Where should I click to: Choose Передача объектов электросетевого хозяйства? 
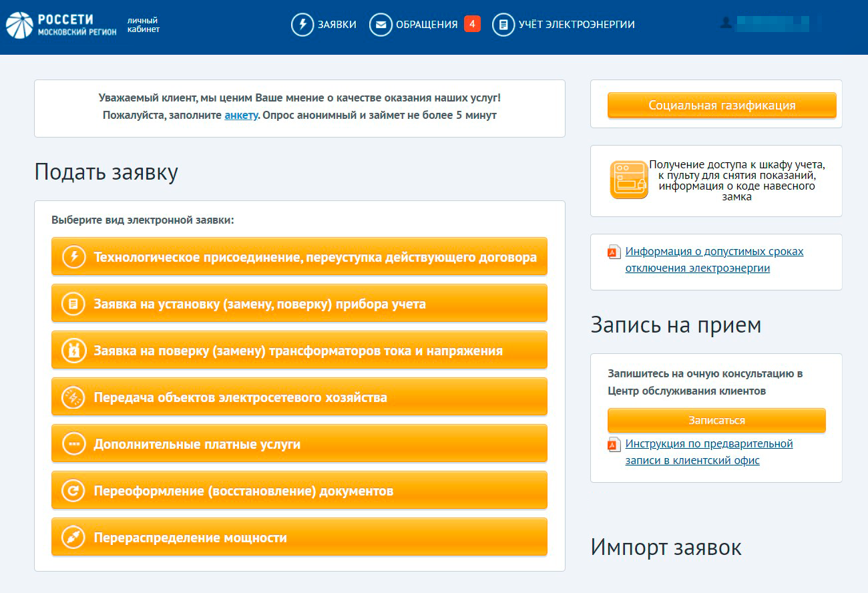click(x=299, y=397)
